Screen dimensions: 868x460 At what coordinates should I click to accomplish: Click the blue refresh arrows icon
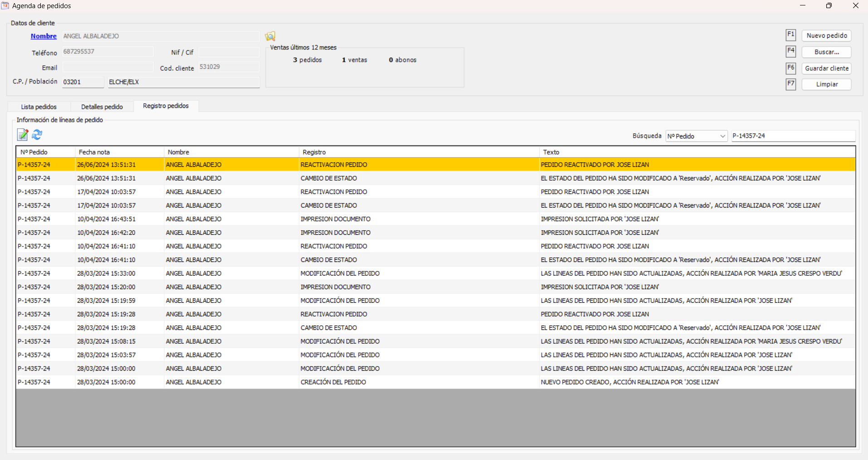coord(37,135)
